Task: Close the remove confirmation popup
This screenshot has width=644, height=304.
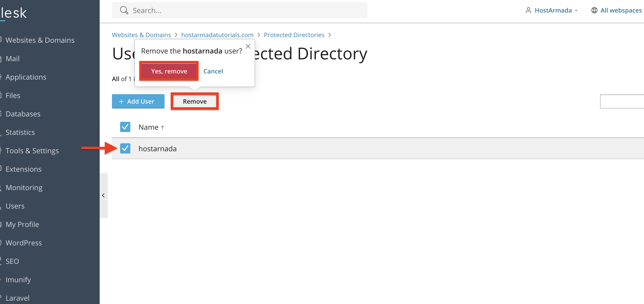Action: click(x=248, y=46)
